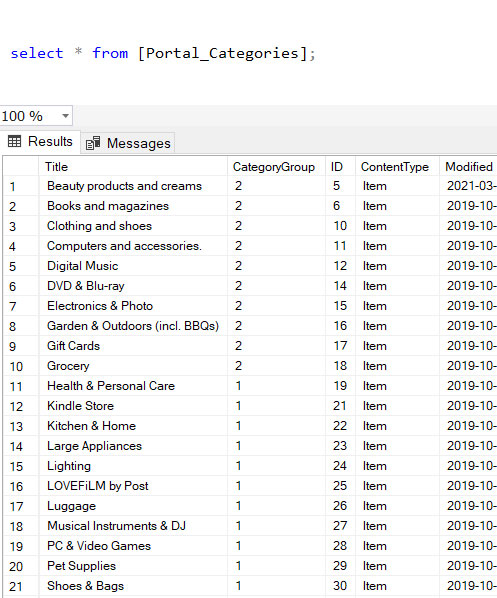Screen dimensions: 497x598
Task: Select the Title column header
Action: (133, 167)
